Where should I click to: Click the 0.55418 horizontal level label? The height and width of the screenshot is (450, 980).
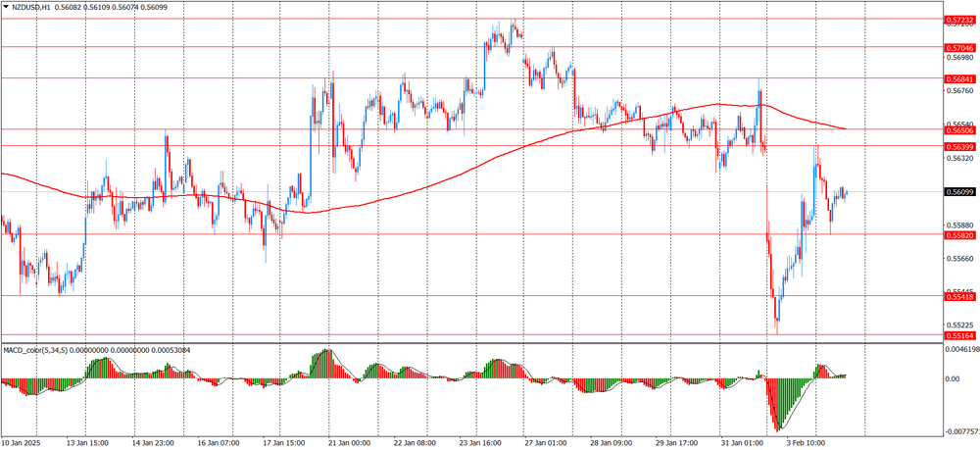click(959, 295)
